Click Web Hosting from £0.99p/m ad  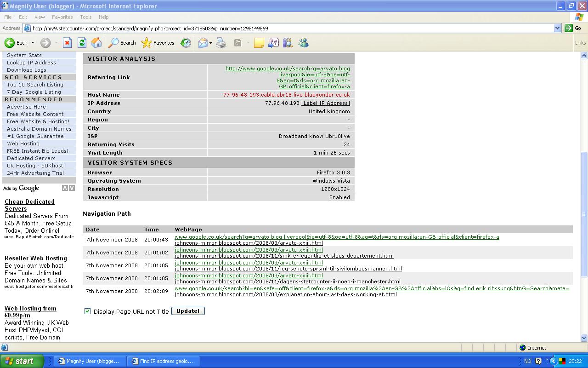(30, 312)
